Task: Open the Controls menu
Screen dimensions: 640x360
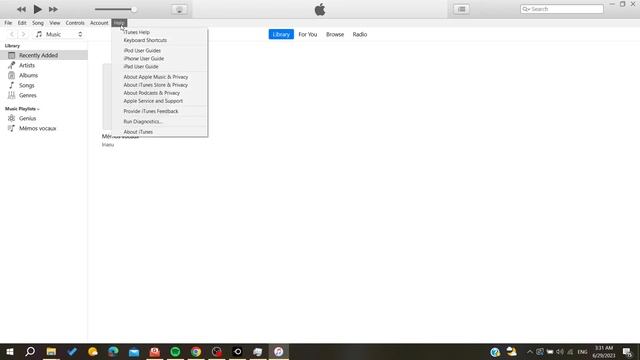Action: tap(75, 23)
